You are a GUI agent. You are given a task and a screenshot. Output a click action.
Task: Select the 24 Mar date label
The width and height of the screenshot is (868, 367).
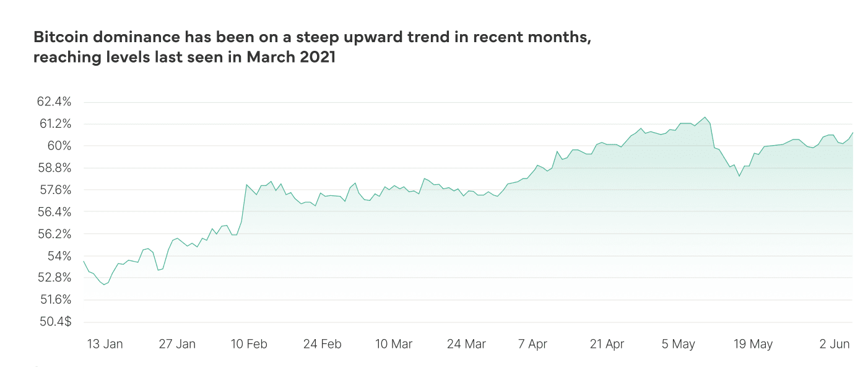pyautogui.click(x=466, y=344)
